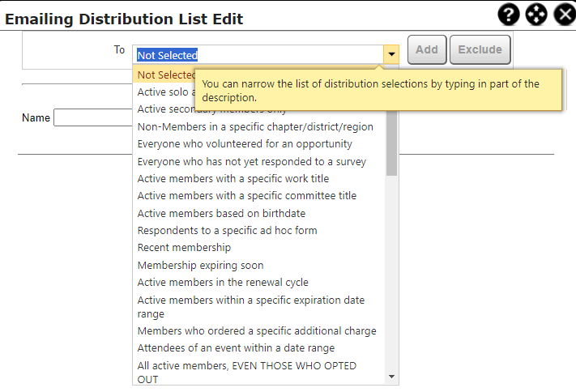Image resolution: width=576 pixels, height=392 pixels.
Task: Click the Not Selected text field
Action: (x=258, y=55)
